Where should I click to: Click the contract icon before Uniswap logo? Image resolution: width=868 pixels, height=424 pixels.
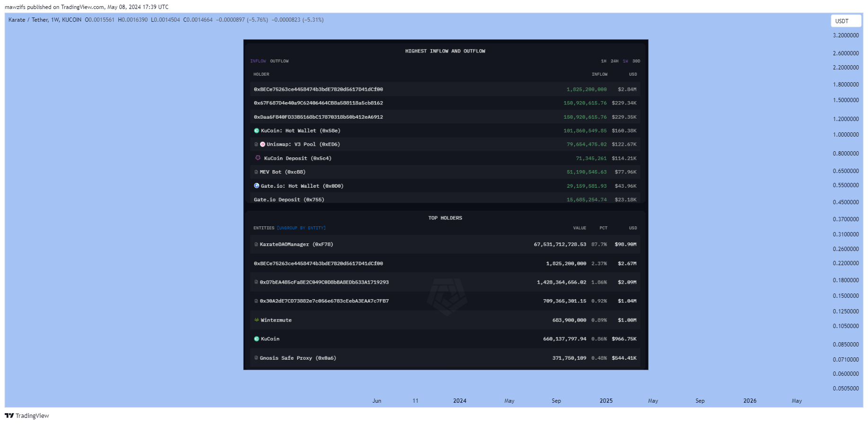click(256, 144)
